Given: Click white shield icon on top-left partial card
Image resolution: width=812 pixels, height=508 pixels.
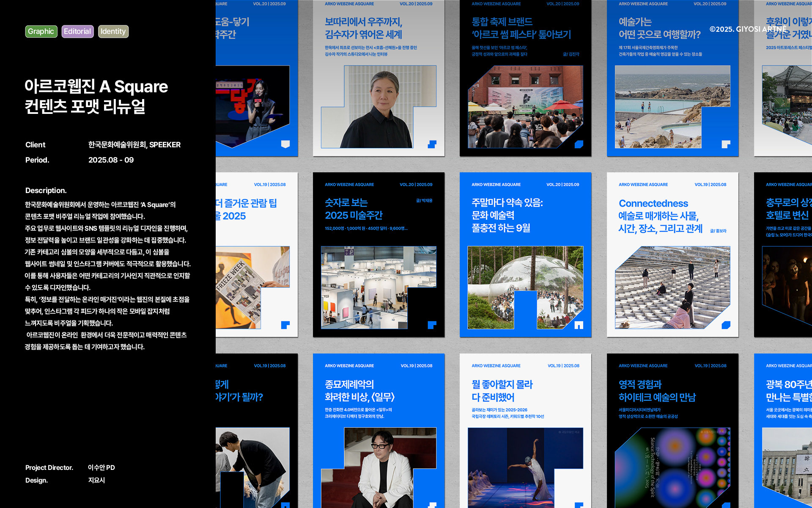Looking at the screenshot, I should click(285, 144).
